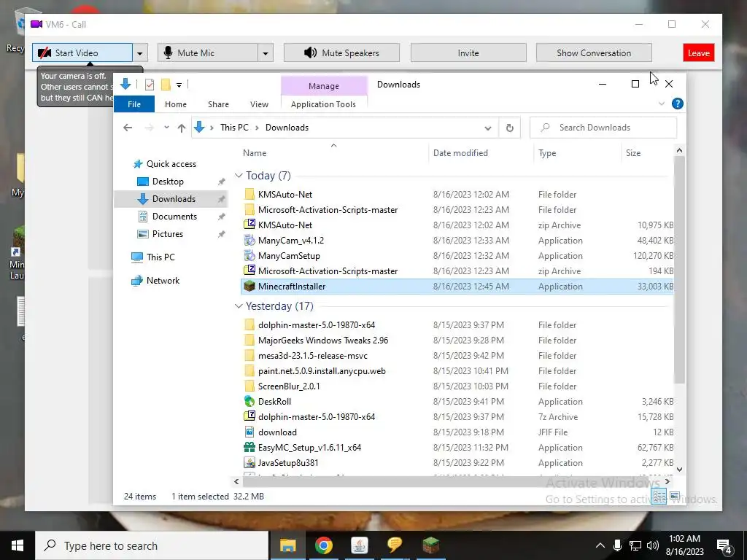Screen dimensions: 747x560
Task: Collapse the Today (7) group
Action: (239, 176)
